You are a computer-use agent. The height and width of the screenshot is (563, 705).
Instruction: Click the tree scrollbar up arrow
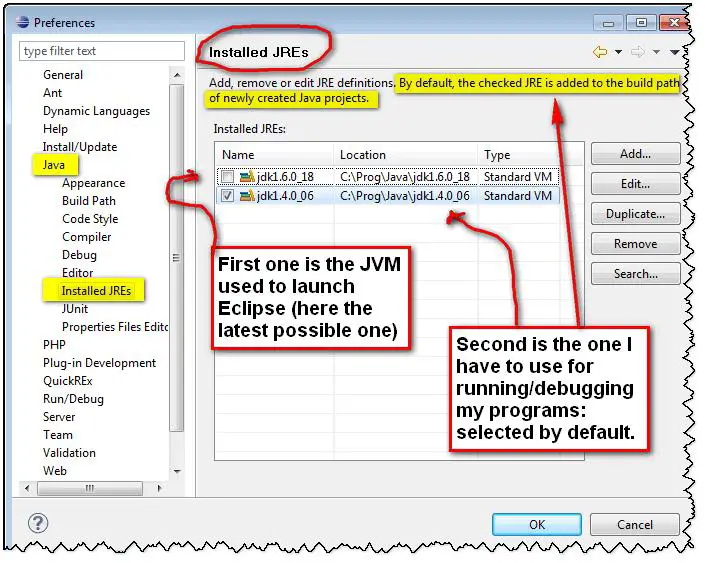point(177,75)
